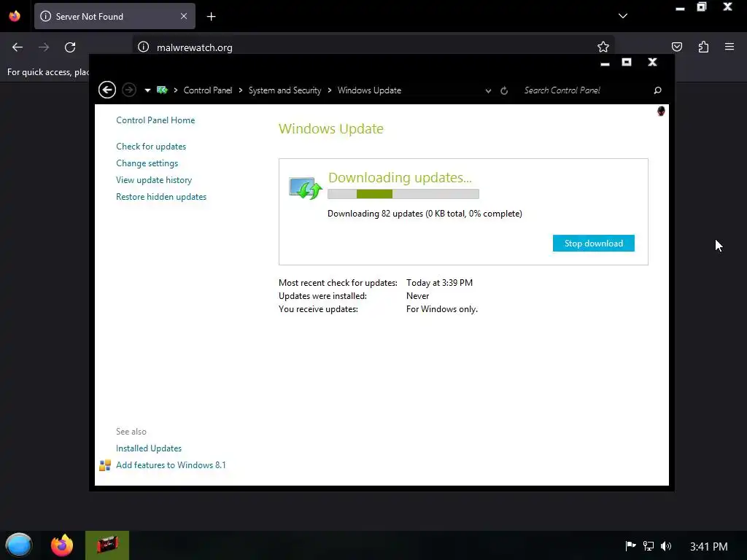747x560 pixels.
Task: Minimize the Firefox window
Action: tap(681, 7)
